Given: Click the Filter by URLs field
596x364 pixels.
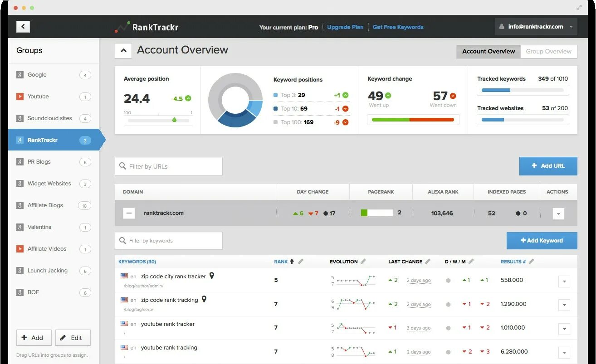Looking at the screenshot, I should pyautogui.click(x=169, y=166).
